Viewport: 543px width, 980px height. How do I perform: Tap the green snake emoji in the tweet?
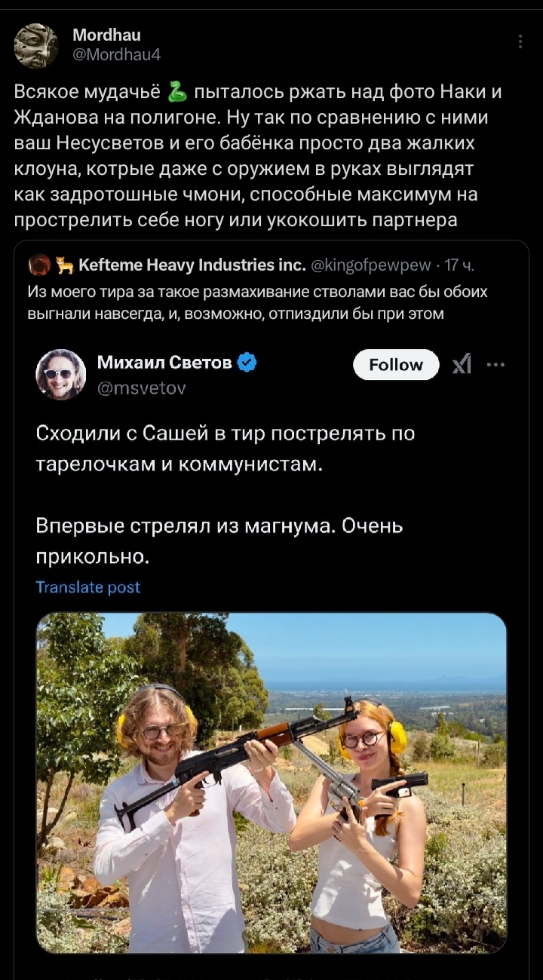pyautogui.click(x=177, y=93)
